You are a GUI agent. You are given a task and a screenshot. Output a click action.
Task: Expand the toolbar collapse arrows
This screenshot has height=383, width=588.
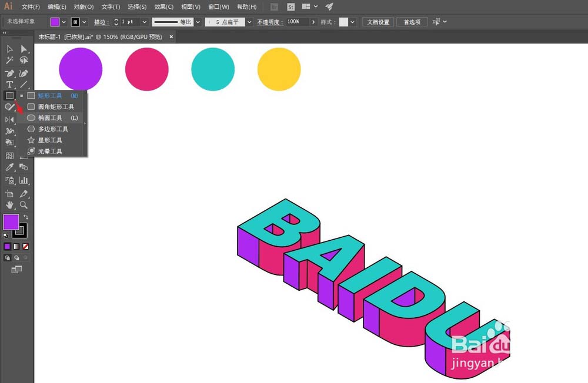(5, 33)
